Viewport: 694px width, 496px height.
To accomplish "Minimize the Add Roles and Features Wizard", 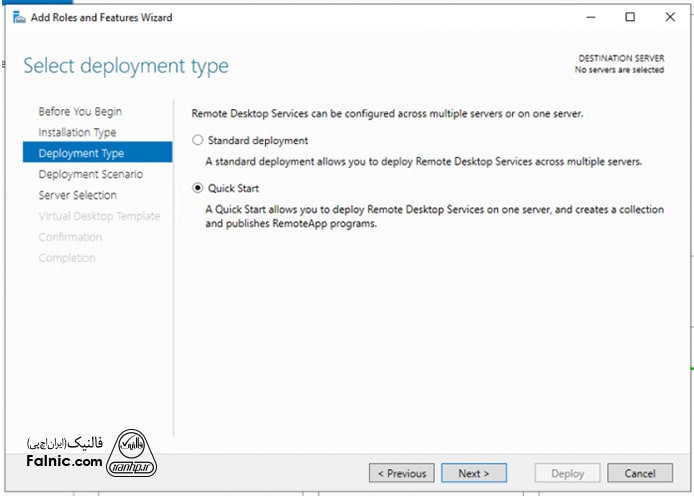I will 587,17.
